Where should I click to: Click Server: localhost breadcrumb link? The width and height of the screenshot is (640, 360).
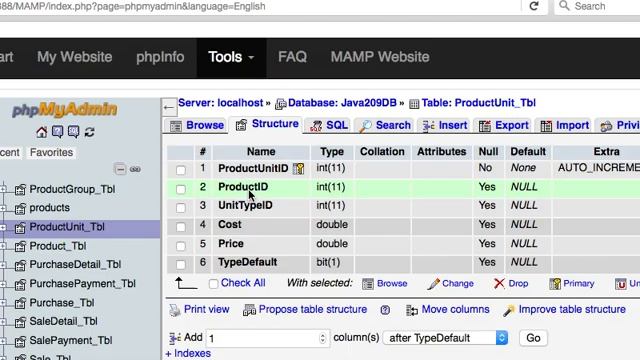220,103
